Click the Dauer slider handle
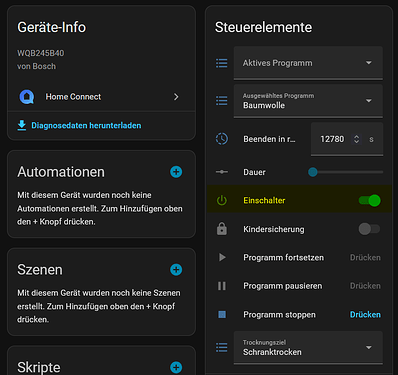Screen dimensions: 398x375 [x=313, y=172]
